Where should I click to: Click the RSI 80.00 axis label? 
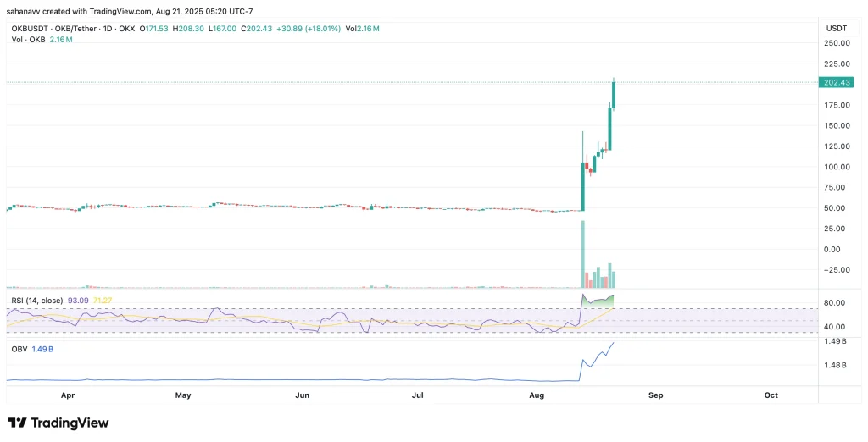(835, 303)
